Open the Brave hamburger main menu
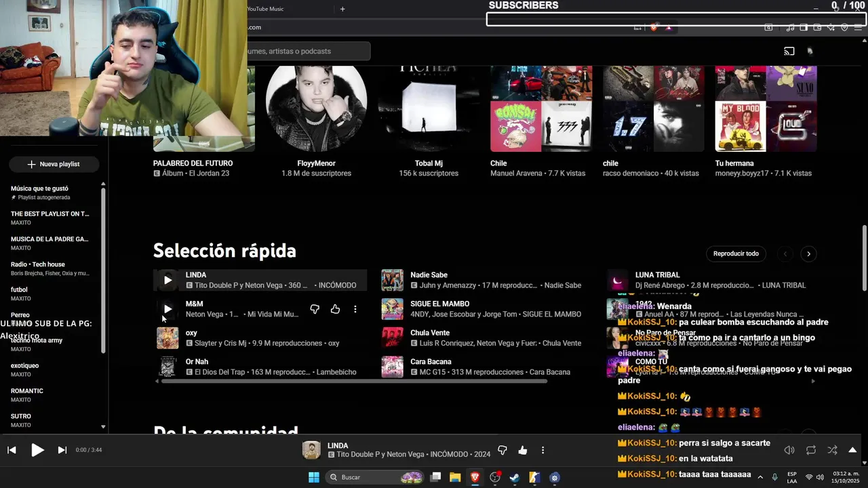 coord(858,27)
